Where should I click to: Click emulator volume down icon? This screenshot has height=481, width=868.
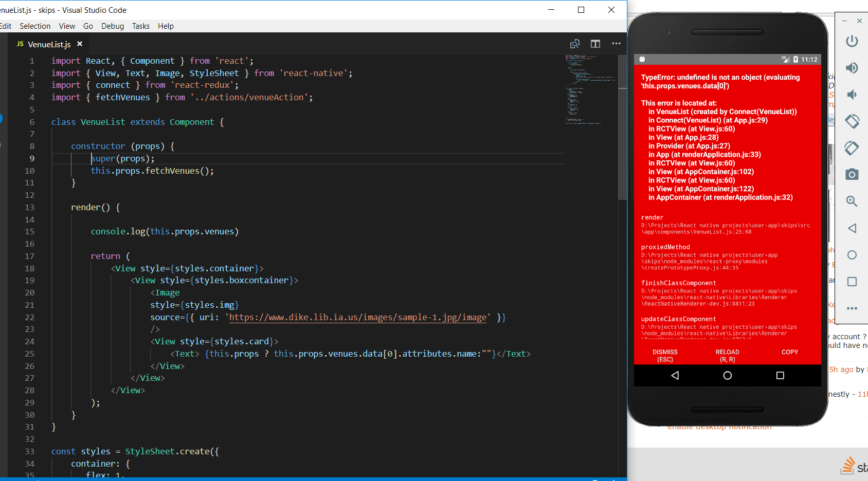pyautogui.click(x=852, y=95)
